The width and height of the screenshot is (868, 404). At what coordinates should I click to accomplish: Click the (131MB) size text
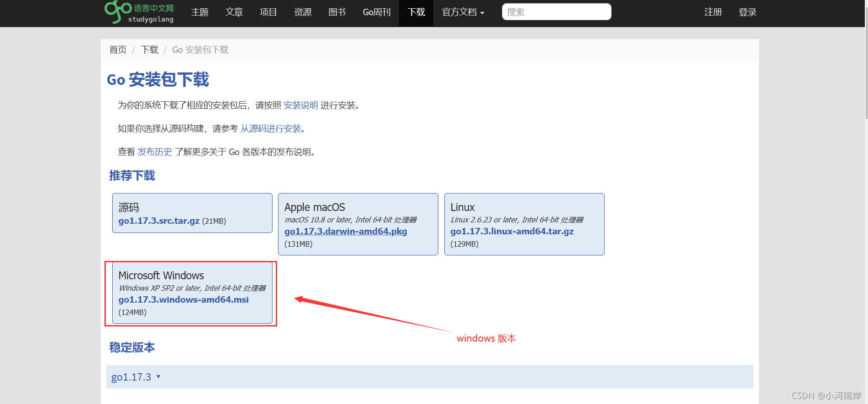(299, 244)
